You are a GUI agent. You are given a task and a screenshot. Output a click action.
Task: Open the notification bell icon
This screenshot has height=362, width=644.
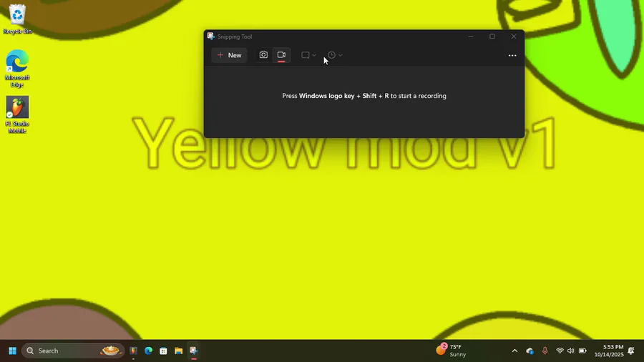tap(631, 351)
